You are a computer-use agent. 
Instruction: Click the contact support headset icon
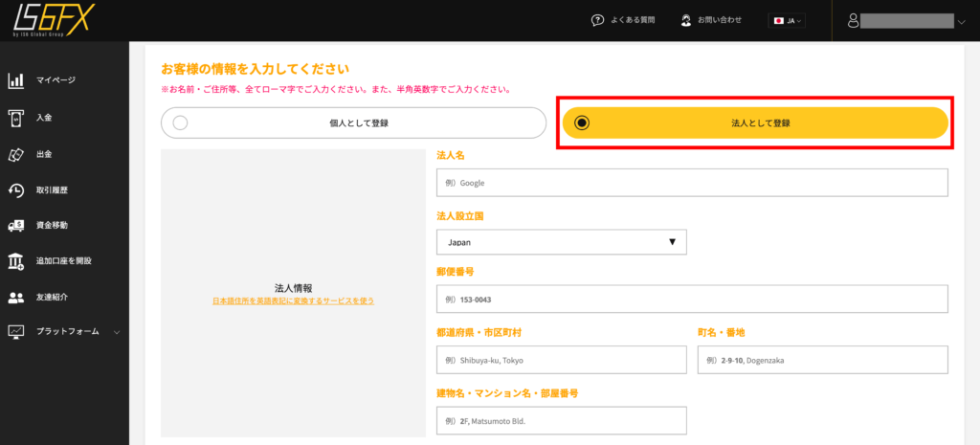(x=686, y=21)
